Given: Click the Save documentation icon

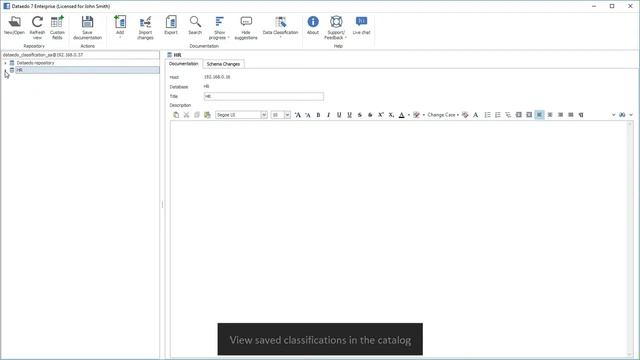Looking at the screenshot, I should point(87,22).
